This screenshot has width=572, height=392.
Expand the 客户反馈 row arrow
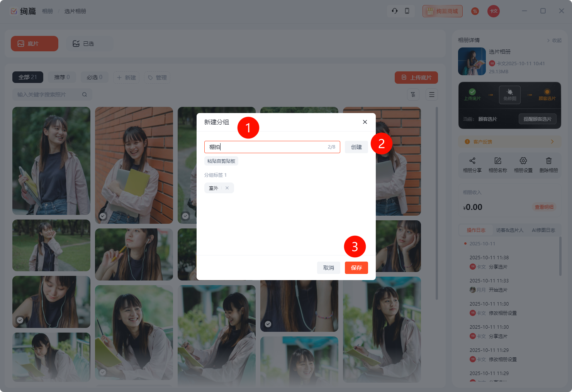pos(552,142)
